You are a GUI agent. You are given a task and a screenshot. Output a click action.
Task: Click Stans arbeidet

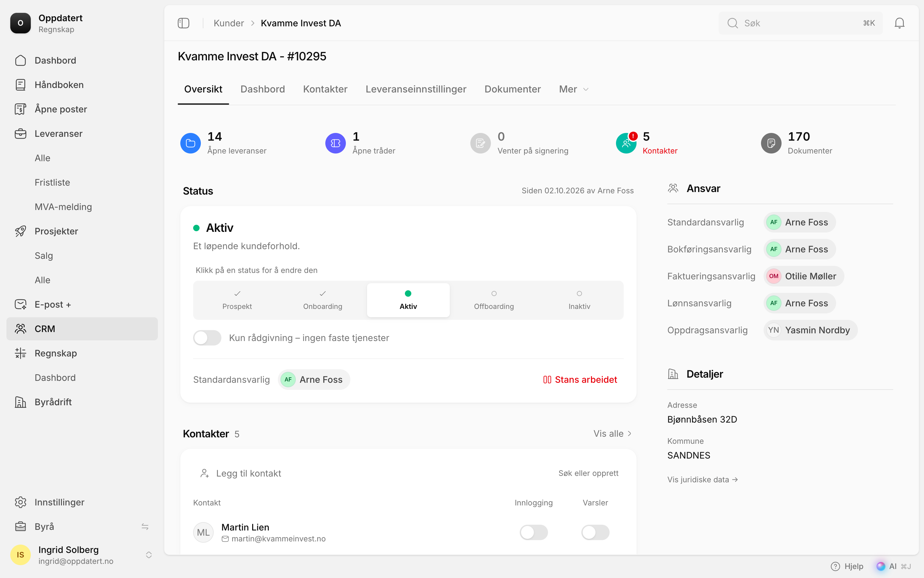pos(580,380)
